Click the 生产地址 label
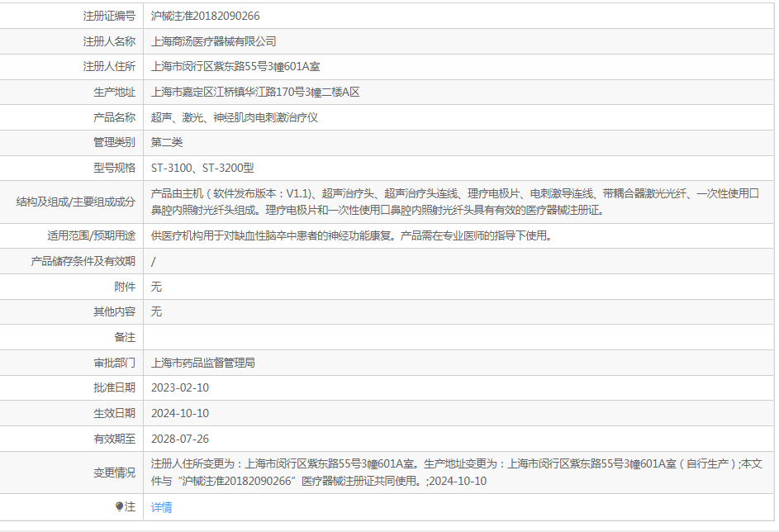The image size is (779, 532). coord(114,93)
